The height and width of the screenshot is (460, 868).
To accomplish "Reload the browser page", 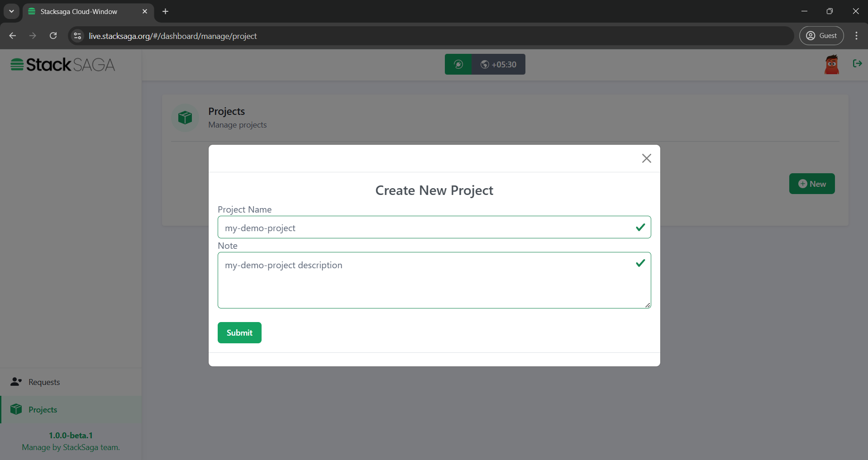I will tap(53, 36).
